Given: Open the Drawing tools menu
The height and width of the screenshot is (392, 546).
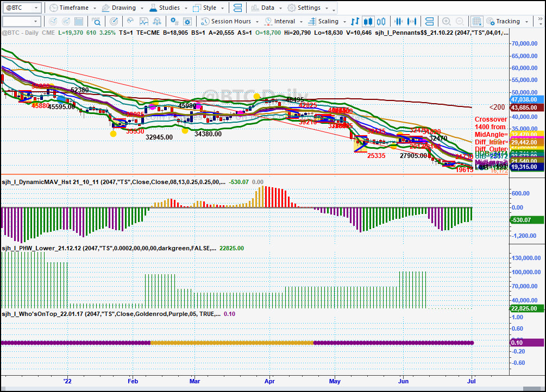Looking at the screenshot, I should [122, 8].
